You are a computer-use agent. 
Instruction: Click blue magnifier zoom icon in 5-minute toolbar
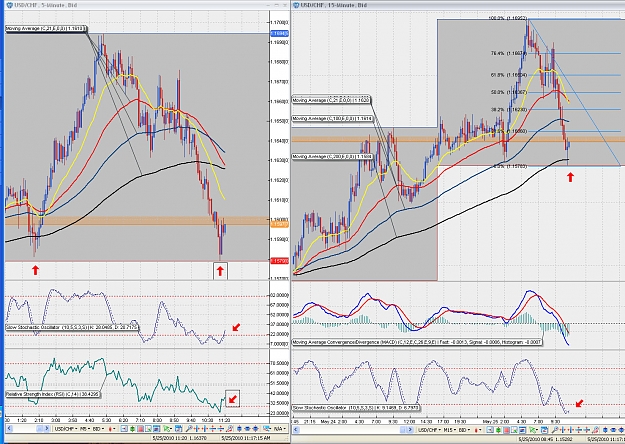189,429
